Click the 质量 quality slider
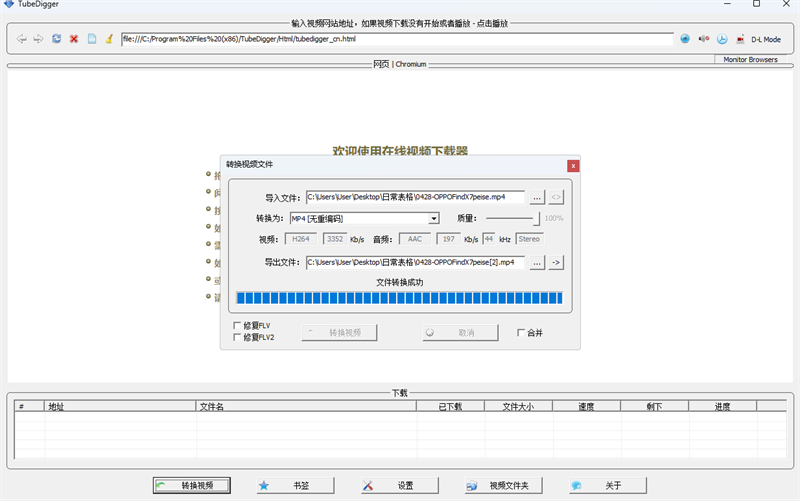The image size is (800, 501). click(513, 218)
